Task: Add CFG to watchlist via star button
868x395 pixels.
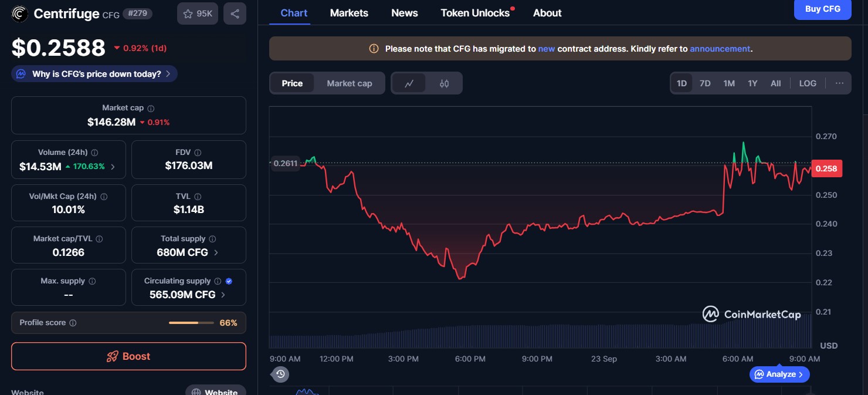Action: tap(198, 13)
